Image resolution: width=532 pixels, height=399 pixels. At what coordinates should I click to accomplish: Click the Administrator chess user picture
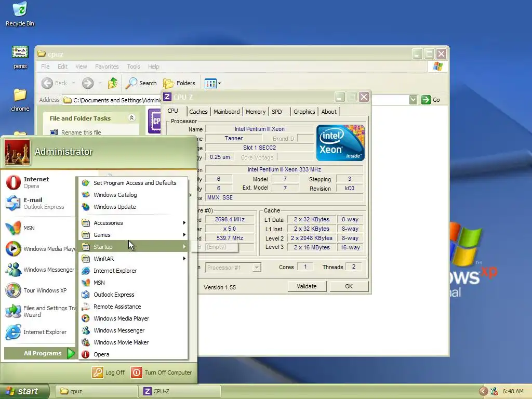tap(17, 152)
